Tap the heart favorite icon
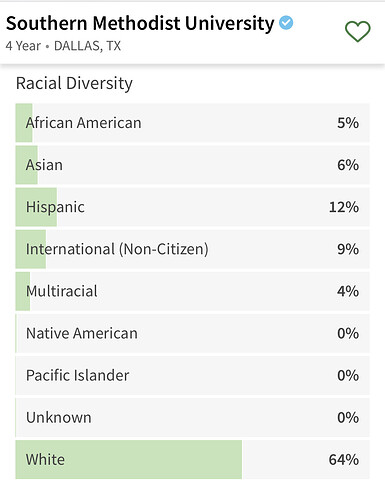The height and width of the screenshot is (500, 385). pyautogui.click(x=357, y=32)
